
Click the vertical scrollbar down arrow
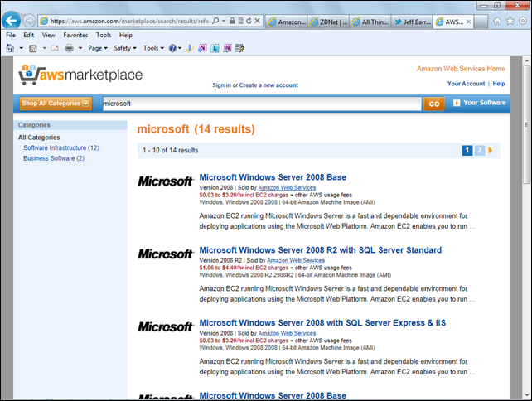click(526, 395)
